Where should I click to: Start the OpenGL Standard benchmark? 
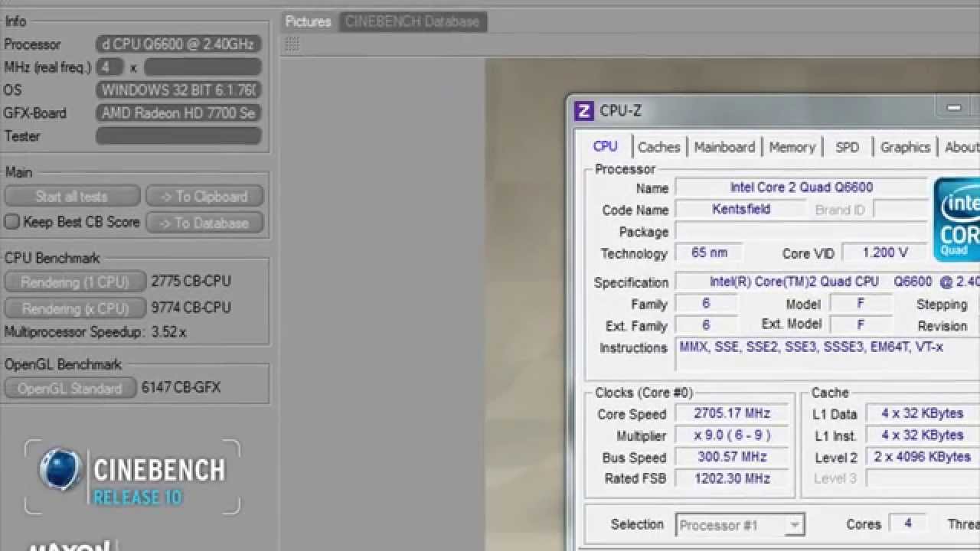tap(70, 388)
